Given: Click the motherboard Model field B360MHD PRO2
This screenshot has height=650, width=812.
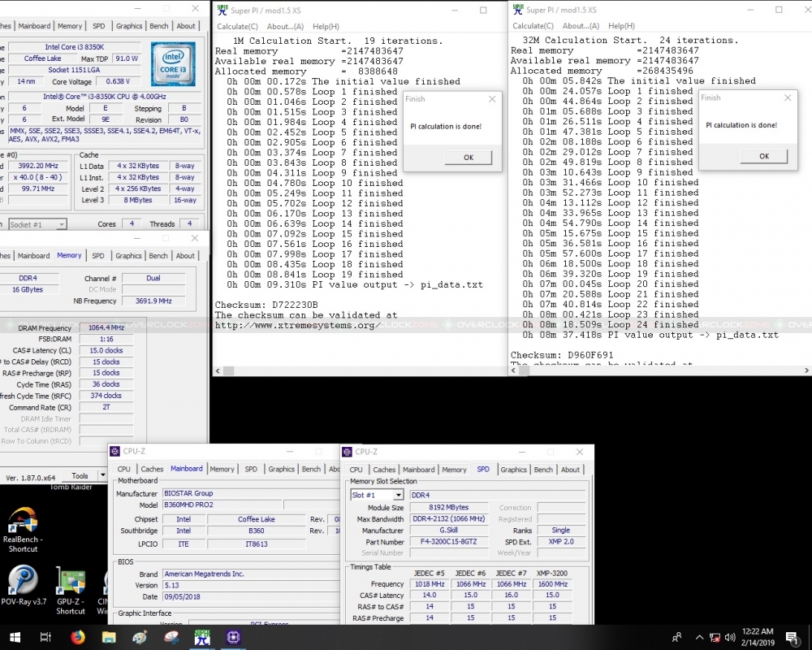Looking at the screenshot, I should [x=222, y=505].
